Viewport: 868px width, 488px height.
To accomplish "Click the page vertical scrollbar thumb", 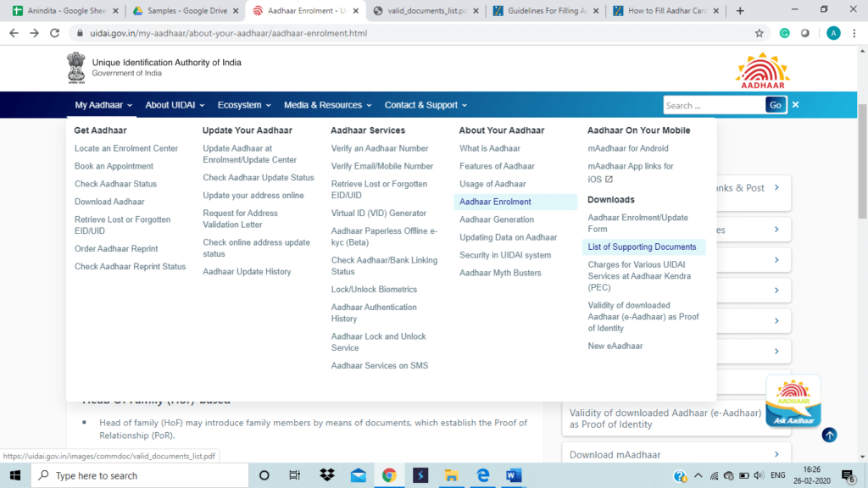I will (x=862, y=160).
